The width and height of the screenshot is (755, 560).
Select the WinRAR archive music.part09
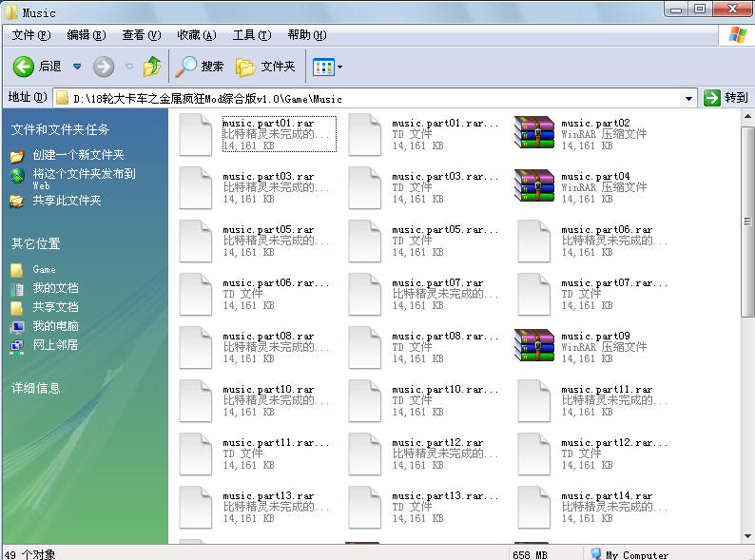click(x=533, y=347)
